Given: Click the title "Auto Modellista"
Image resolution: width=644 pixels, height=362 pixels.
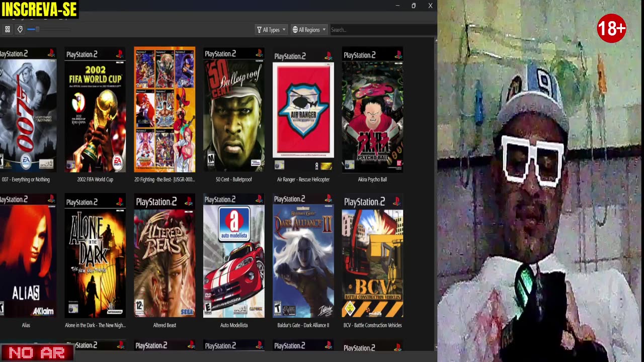Looking at the screenshot, I should pos(234,325).
